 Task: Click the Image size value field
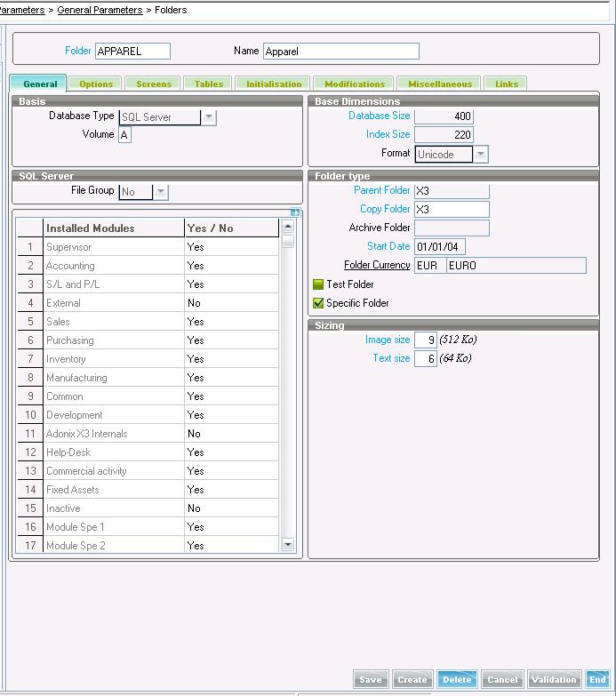pyautogui.click(x=426, y=340)
